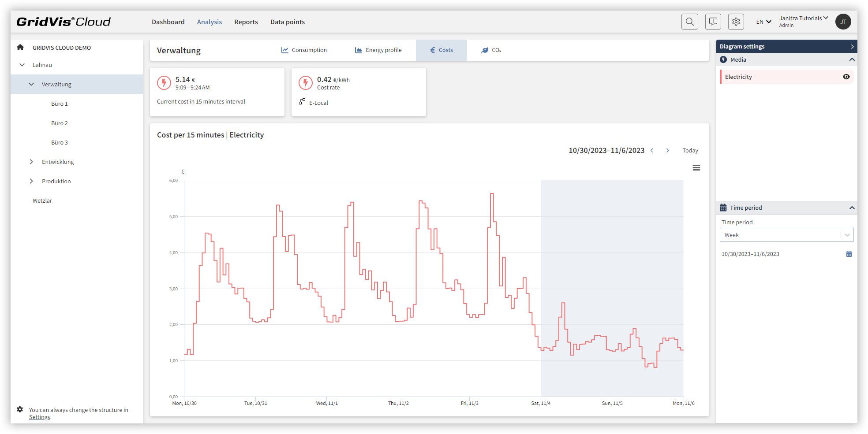Switch to the Consumption tab
This screenshot has width=868, height=434.
click(304, 50)
